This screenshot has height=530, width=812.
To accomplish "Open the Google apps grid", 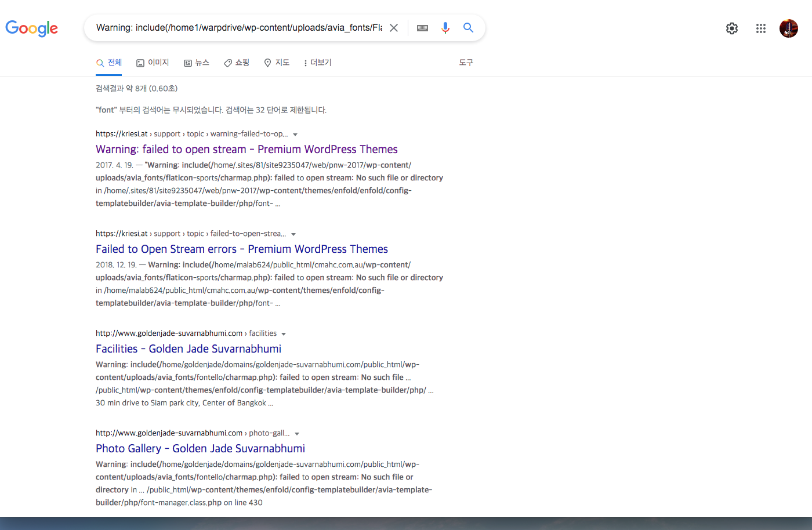I will coord(761,28).
